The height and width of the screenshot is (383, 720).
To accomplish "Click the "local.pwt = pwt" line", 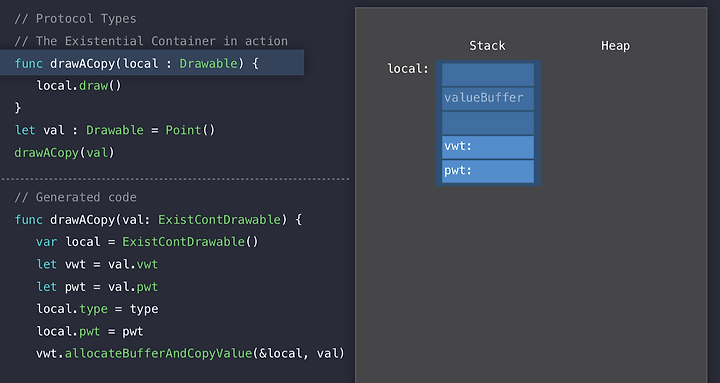I will (x=90, y=331).
